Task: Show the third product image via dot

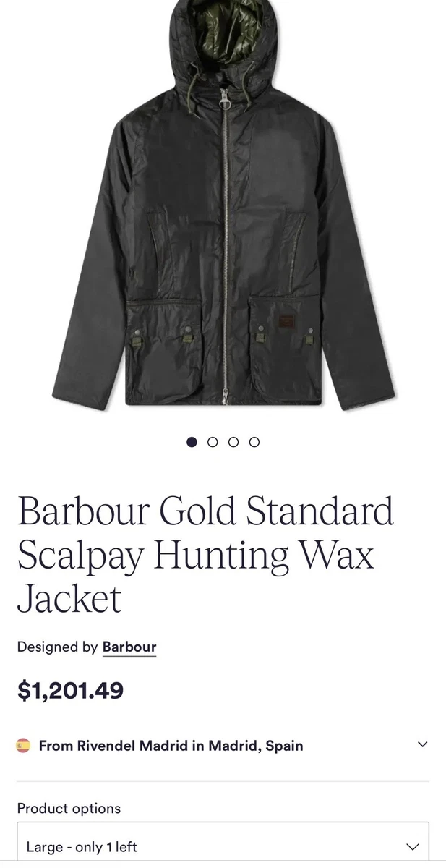Action: [233, 442]
